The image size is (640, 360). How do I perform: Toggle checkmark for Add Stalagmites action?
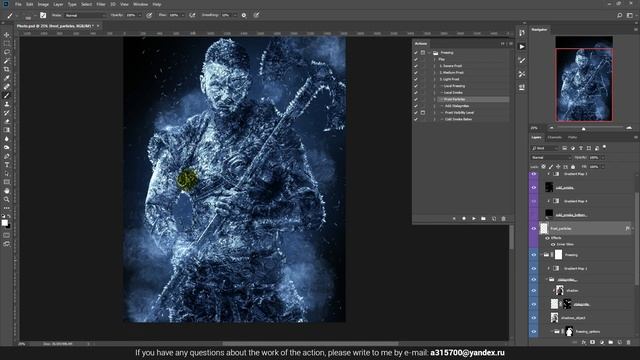point(416,106)
